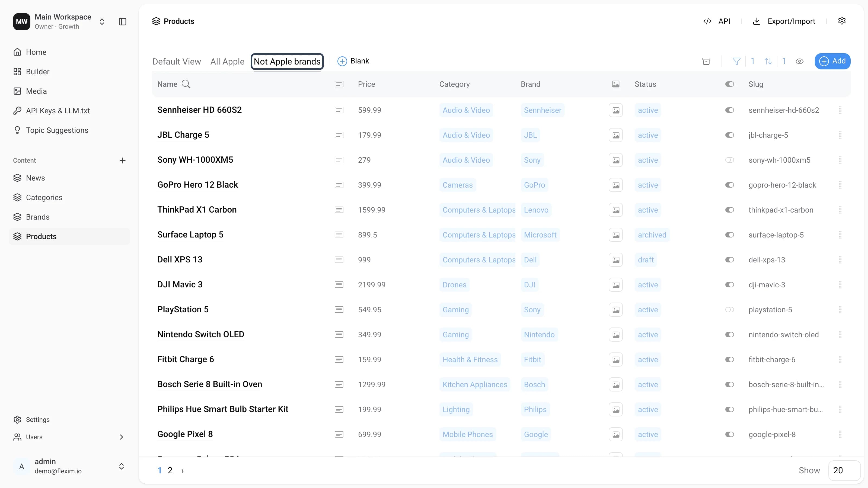Go to page 2
Viewport: 868px width, 488px height.
[x=170, y=470]
